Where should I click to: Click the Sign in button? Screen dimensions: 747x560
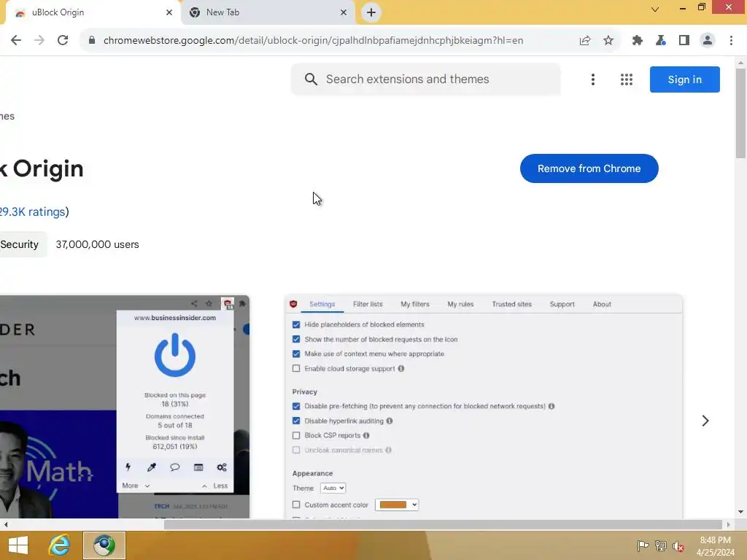[684, 79]
